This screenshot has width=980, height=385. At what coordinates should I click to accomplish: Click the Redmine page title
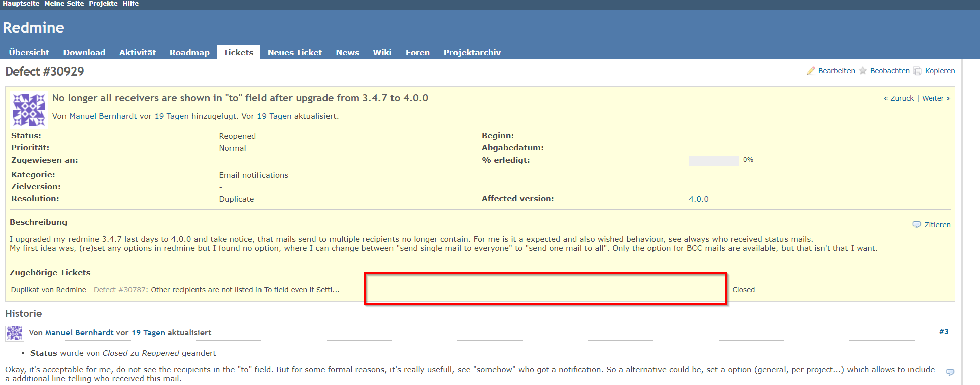pyautogui.click(x=33, y=28)
